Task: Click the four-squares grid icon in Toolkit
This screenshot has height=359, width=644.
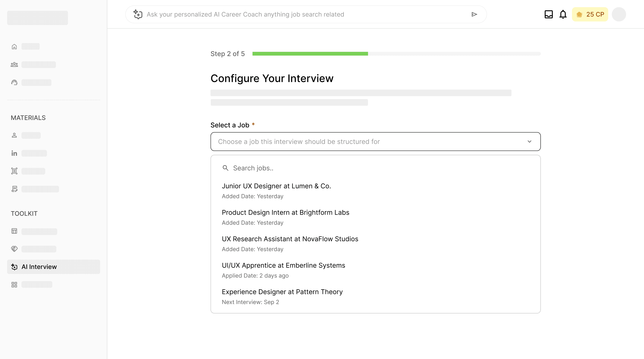Action: tap(14, 285)
